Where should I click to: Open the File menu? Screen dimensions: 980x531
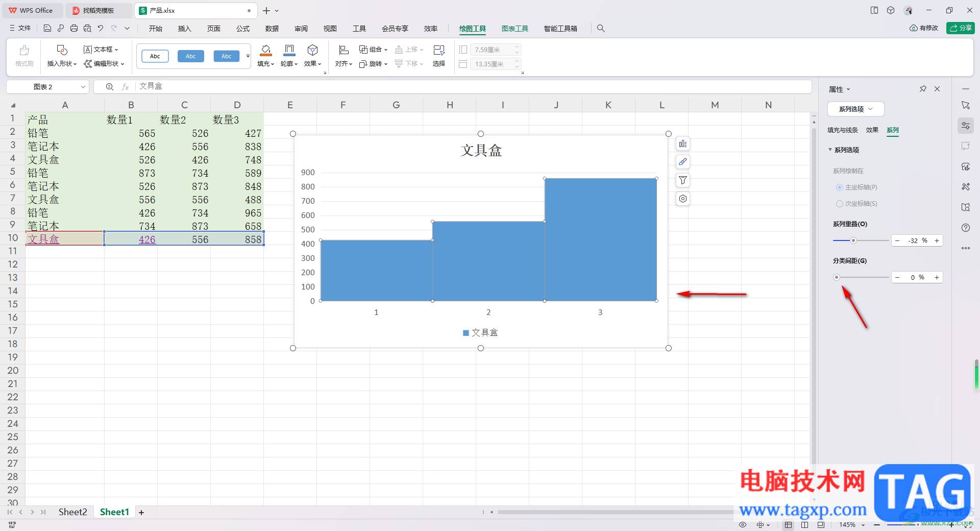tap(20, 29)
